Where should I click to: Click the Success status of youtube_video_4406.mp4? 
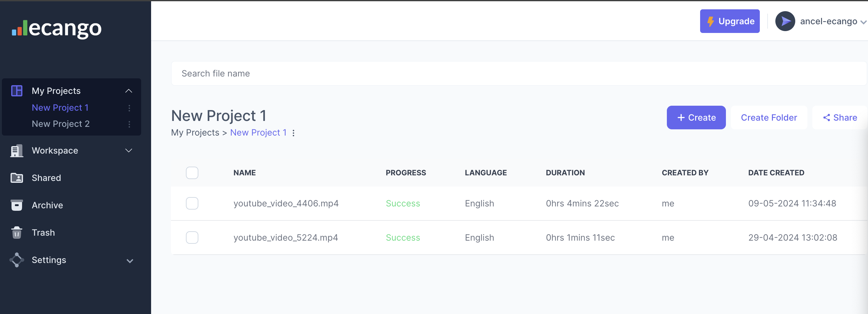point(403,203)
